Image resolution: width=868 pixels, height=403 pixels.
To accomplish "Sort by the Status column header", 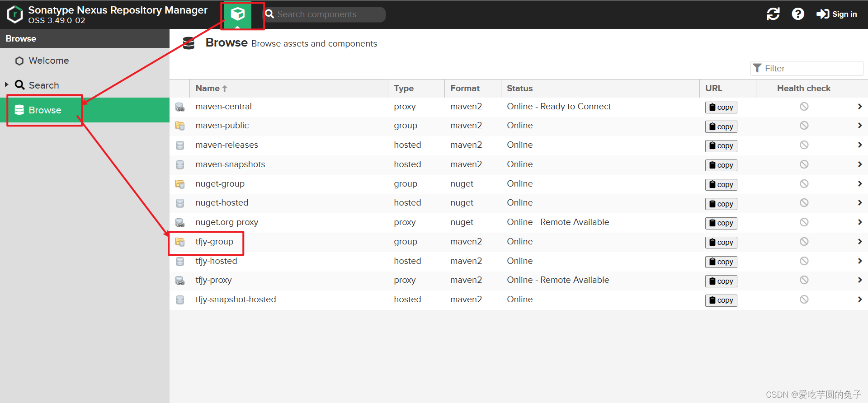I will pos(600,89).
